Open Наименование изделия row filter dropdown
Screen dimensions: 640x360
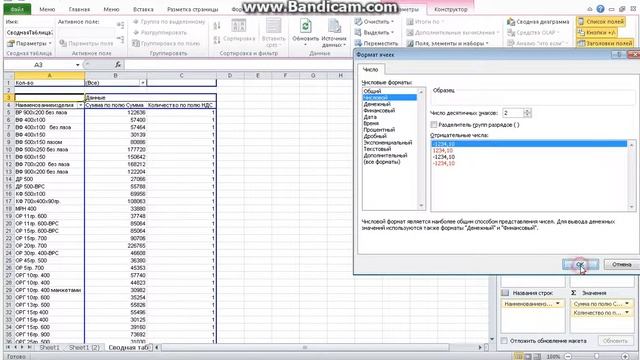[80, 105]
